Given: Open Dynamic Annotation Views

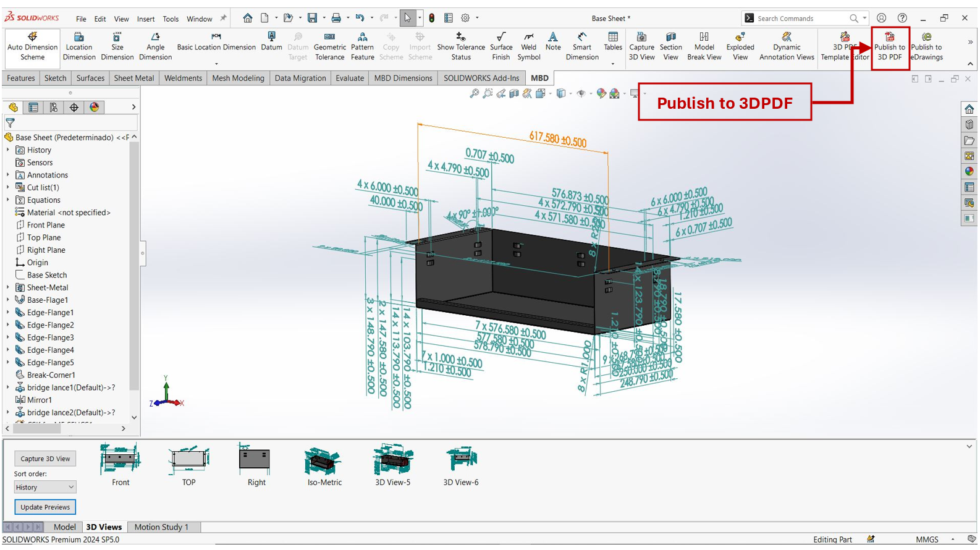Looking at the screenshot, I should pyautogui.click(x=786, y=46).
